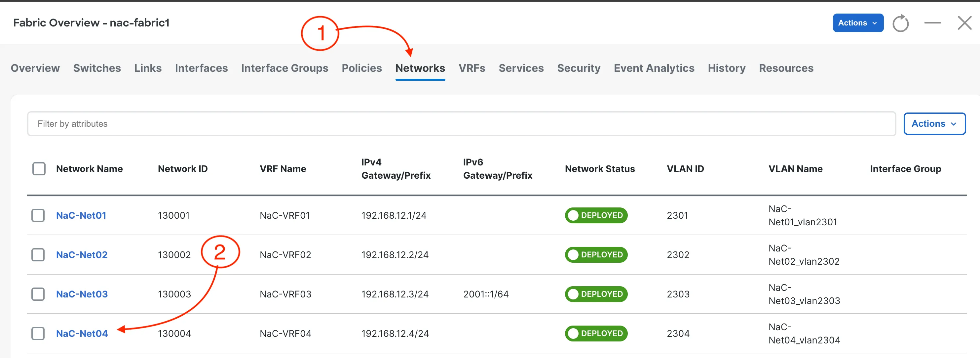Switch to the Switches tab
Viewport: 980px width, 358px height.
pos(96,68)
